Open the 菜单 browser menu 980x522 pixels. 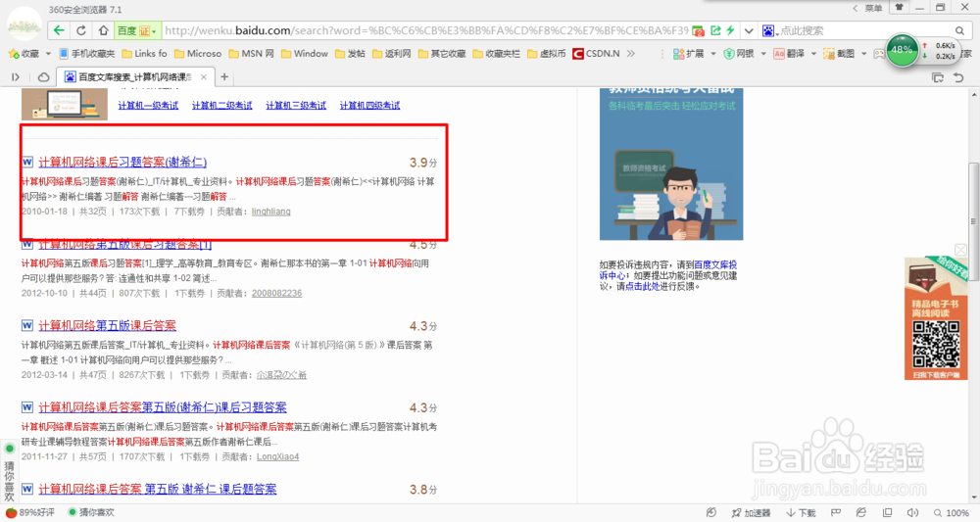(x=868, y=8)
